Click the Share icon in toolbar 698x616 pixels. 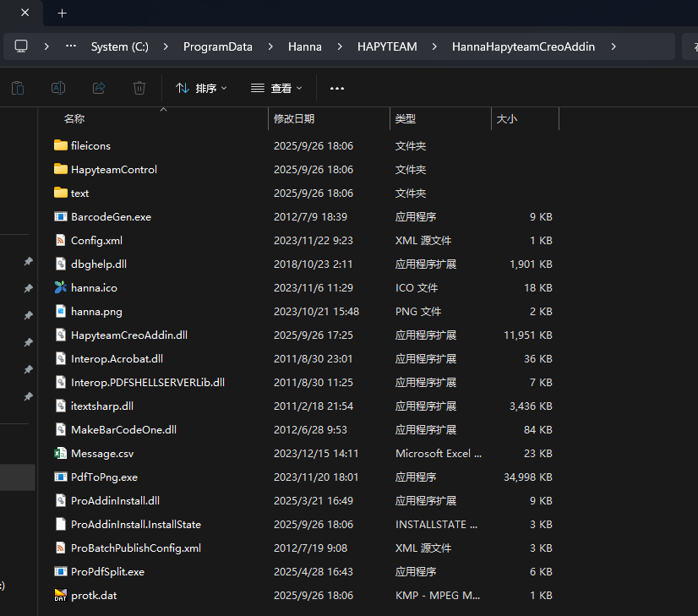pyautogui.click(x=99, y=88)
